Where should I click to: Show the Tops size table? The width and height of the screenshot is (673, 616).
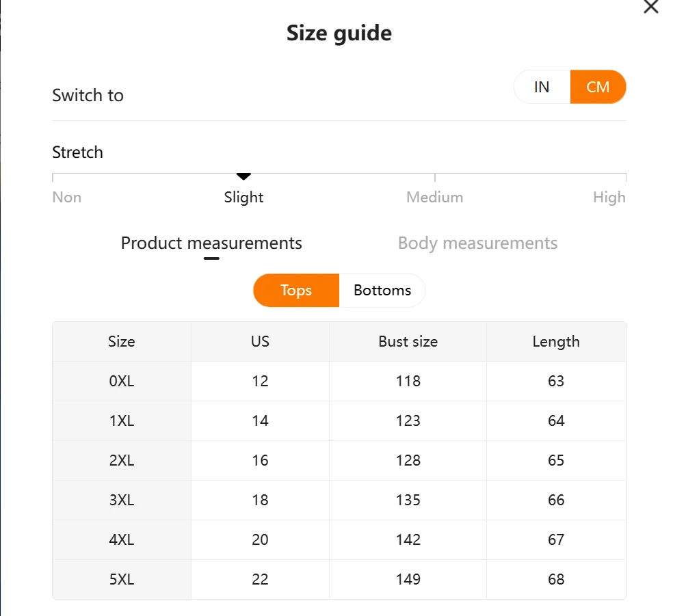click(296, 291)
